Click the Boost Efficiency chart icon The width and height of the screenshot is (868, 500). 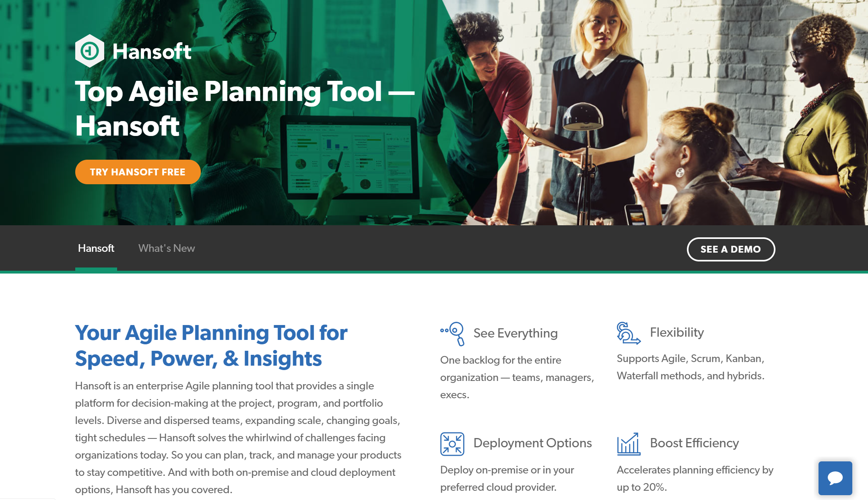click(x=629, y=444)
